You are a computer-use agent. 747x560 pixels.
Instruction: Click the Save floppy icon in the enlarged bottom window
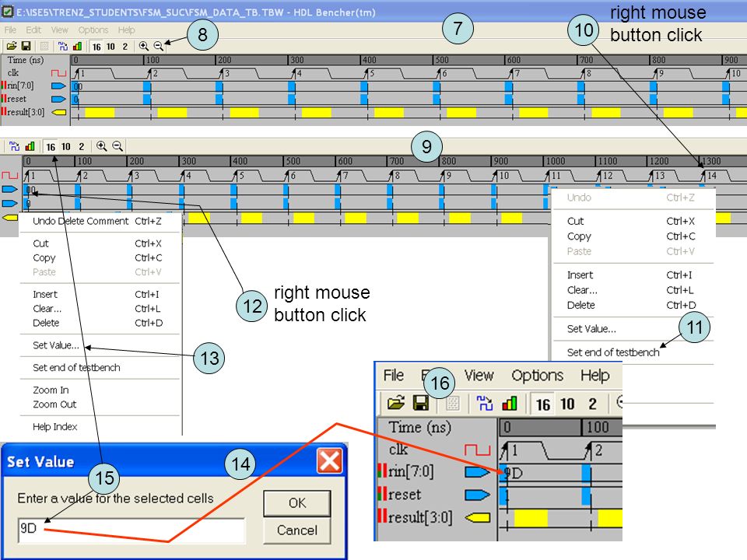(x=421, y=404)
